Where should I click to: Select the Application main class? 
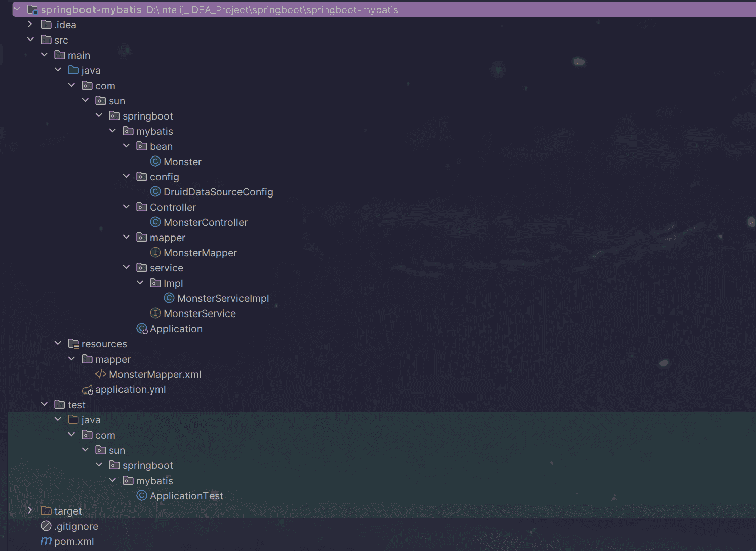tap(176, 329)
